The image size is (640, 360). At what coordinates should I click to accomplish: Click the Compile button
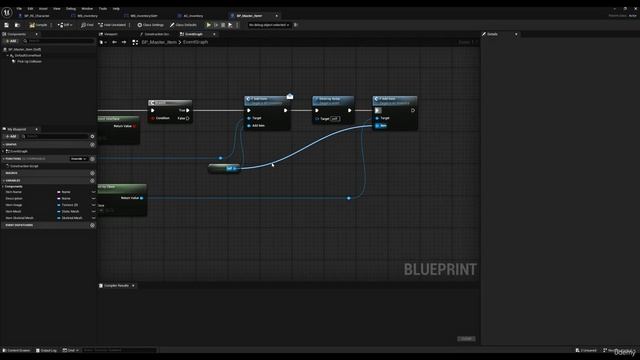(38, 25)
